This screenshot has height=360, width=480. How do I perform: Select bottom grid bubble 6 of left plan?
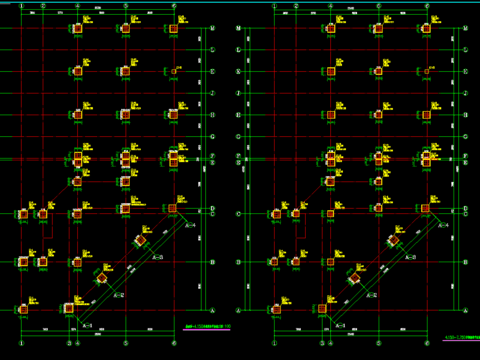click(174, 343)
